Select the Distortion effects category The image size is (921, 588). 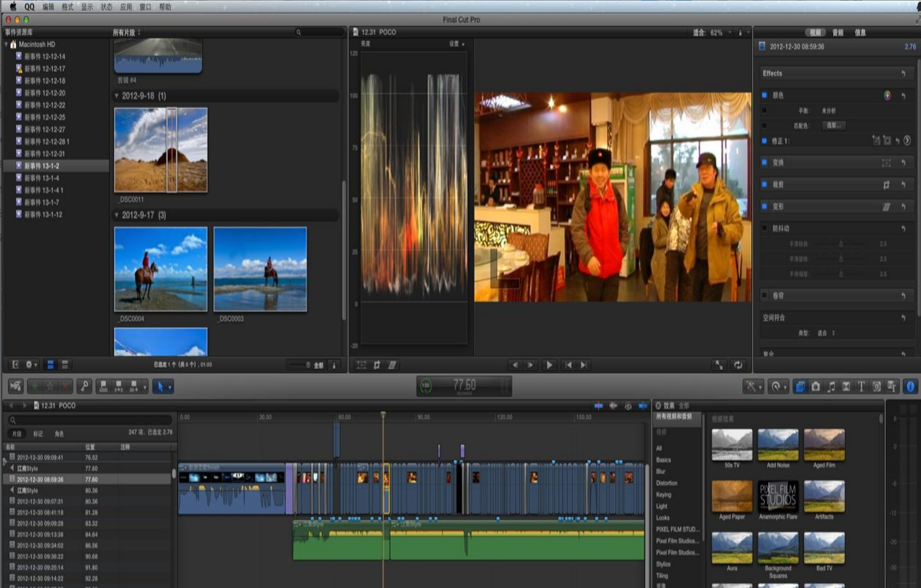point(666,483)
